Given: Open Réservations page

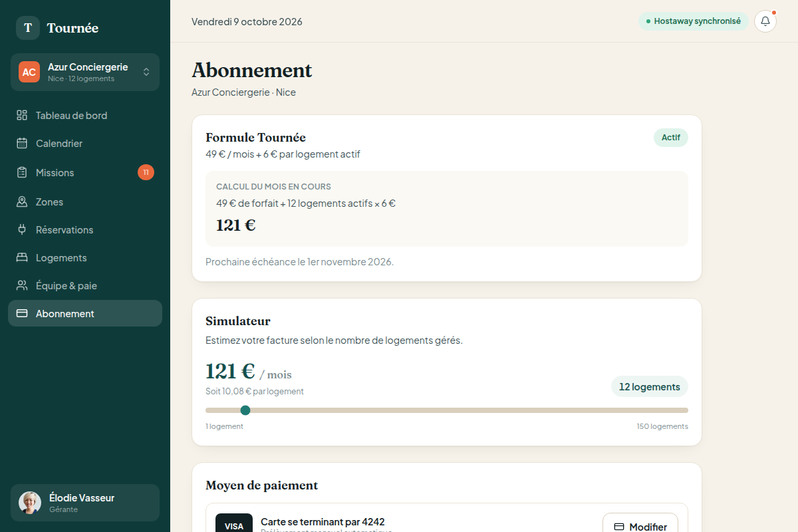Looking at the screenshot, I should click(x=85, y=229).
